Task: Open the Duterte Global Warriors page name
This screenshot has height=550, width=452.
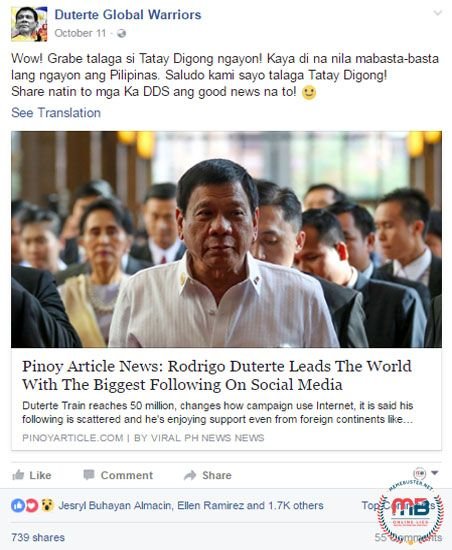Action: [128, 15]
